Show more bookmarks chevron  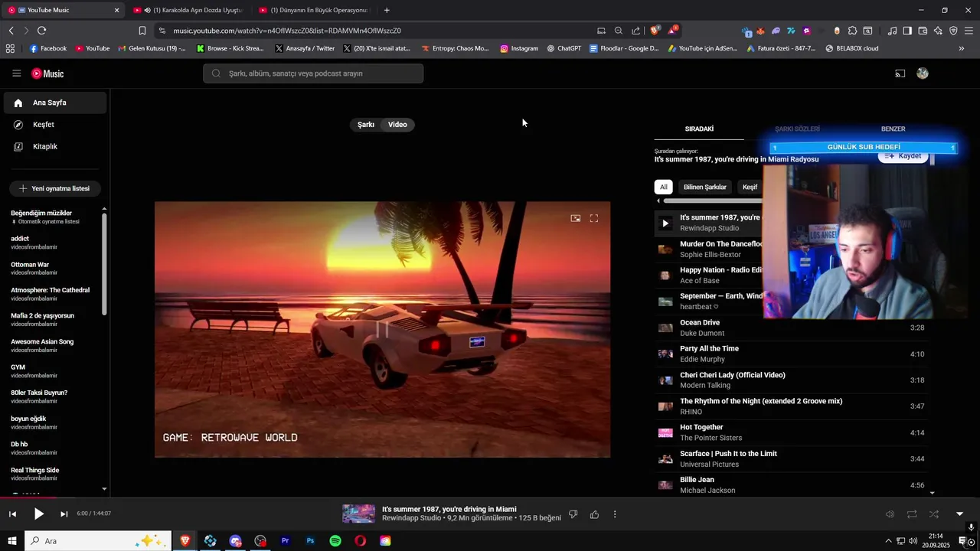pyautogui.click(x=961, y=48)
